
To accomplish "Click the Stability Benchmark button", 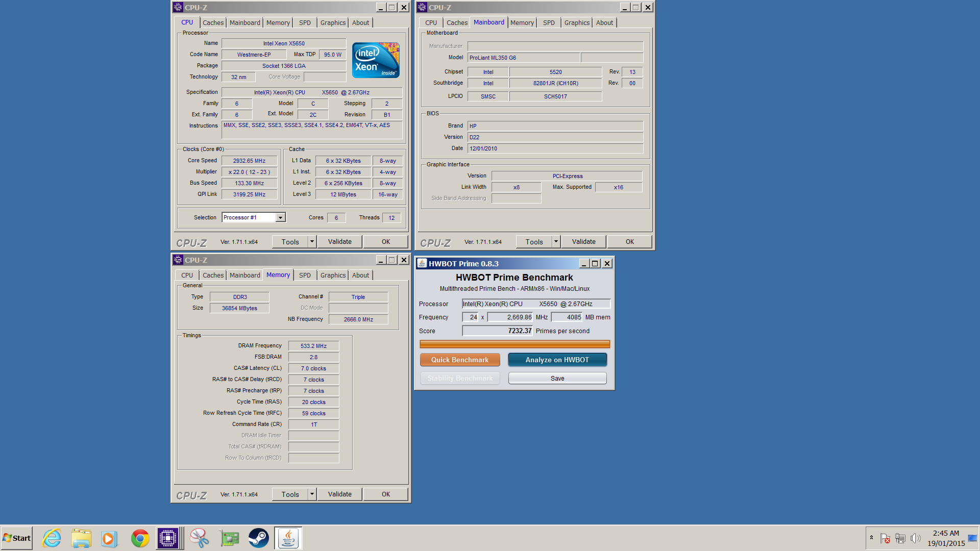I will point(460,379).
